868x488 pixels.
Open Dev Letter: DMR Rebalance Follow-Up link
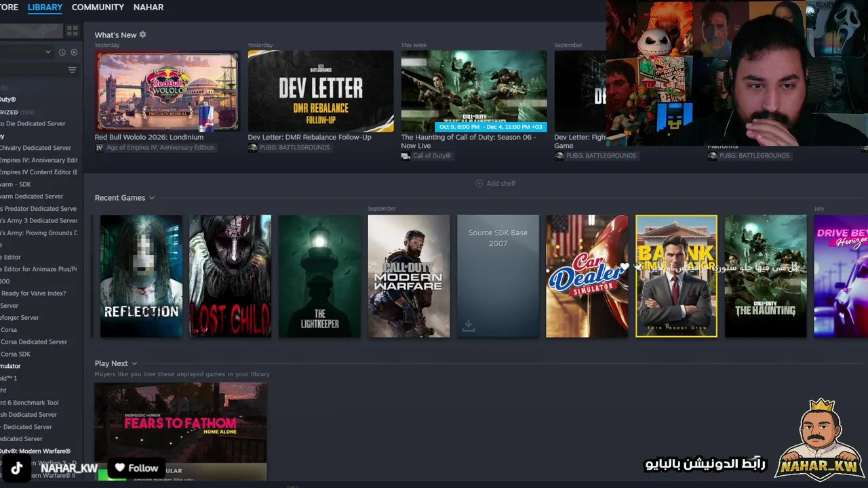click(310, 137)
